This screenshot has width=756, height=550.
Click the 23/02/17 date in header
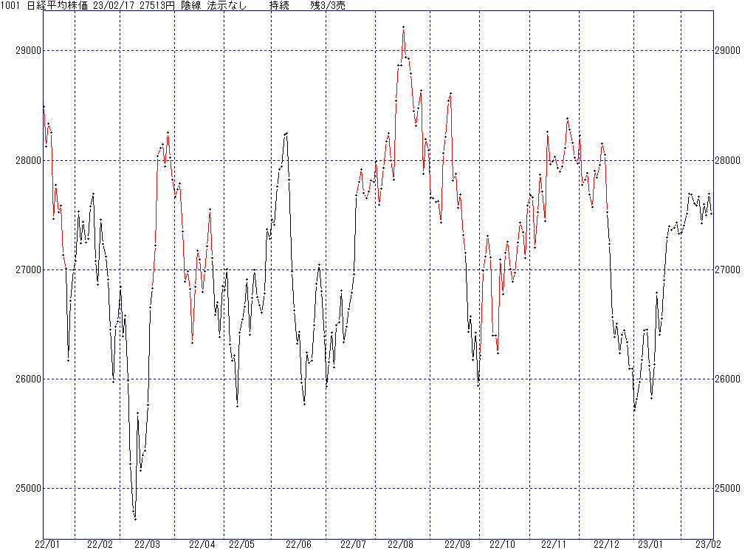[x=113, y=6]
